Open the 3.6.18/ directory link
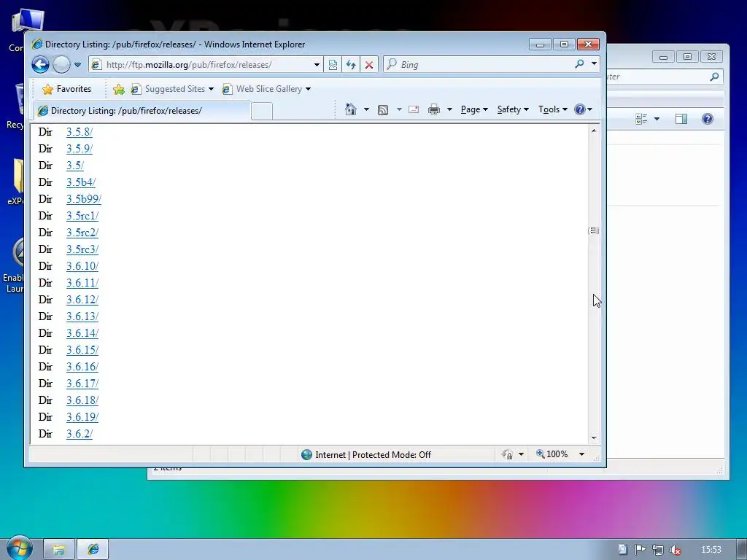 tap(82, 400)
